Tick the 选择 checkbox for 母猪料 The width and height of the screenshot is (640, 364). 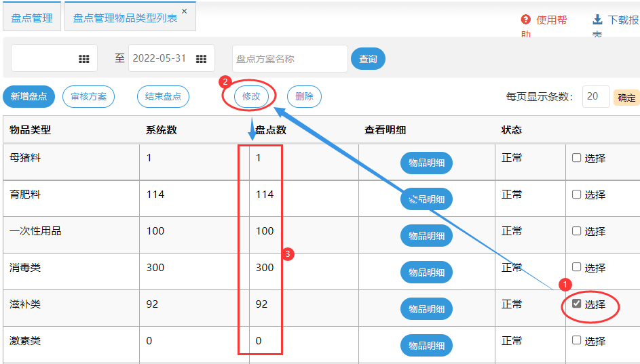[x=577, y=158]
